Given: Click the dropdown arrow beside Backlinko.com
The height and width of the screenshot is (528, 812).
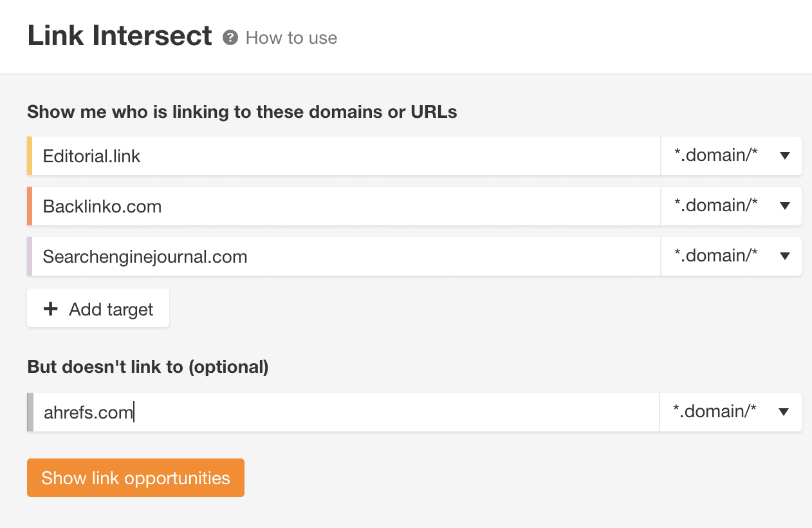Looking at the screenshot, I should [784, 205].
